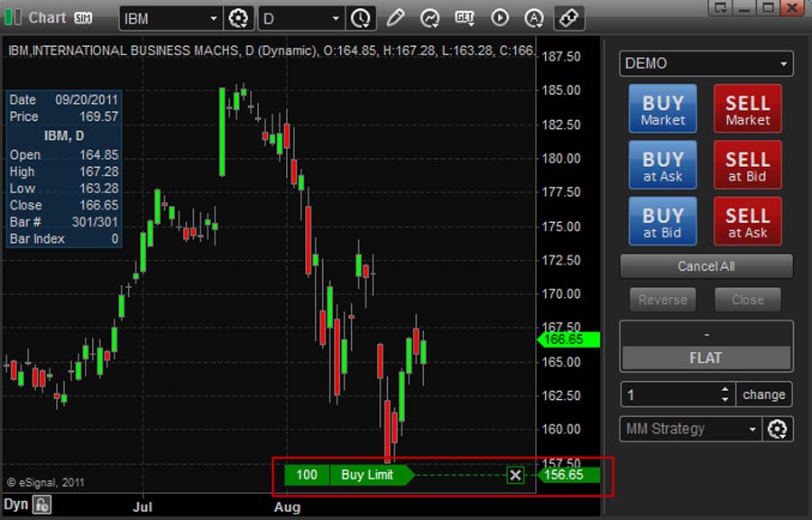Click the Price 169.57 row in data box
The height and width of the screenshot is (520, 812).
(x=64, y=116)
